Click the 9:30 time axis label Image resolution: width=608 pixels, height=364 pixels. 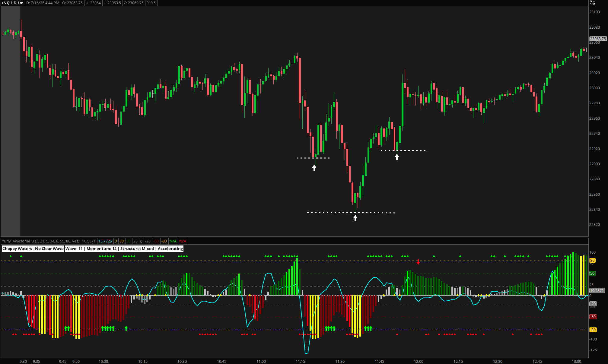click(x=23, y=361)
